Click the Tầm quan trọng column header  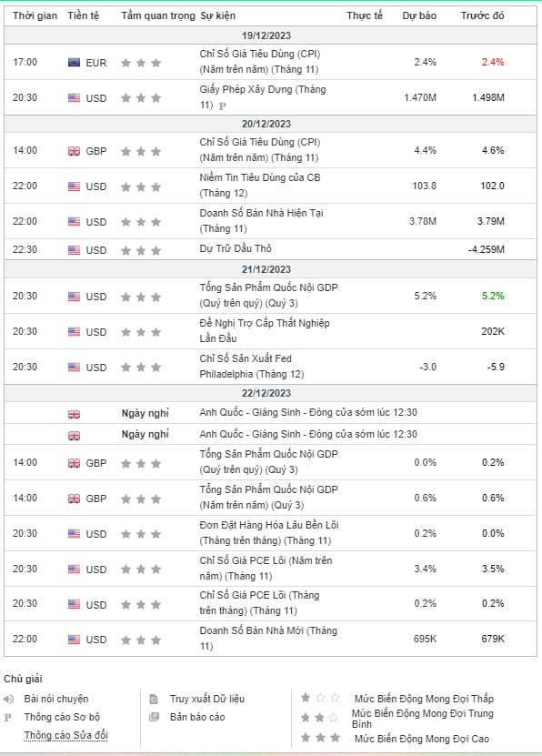click(x=158, y=15)
